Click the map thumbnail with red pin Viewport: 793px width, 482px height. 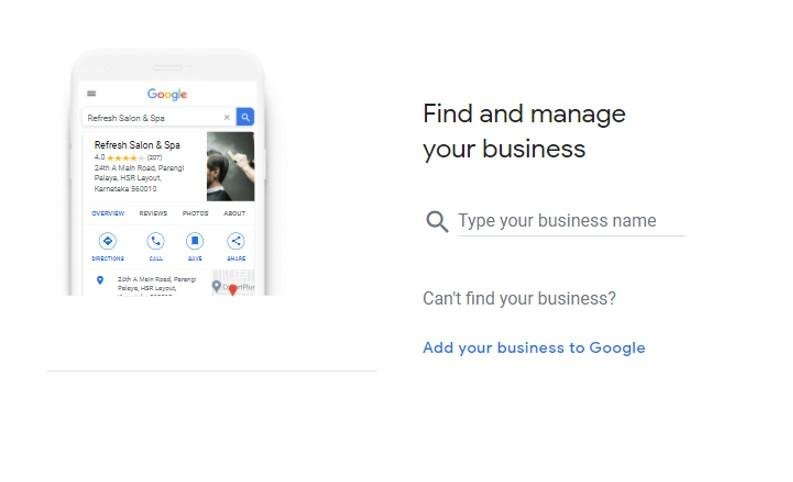click(x=233, y=283)
